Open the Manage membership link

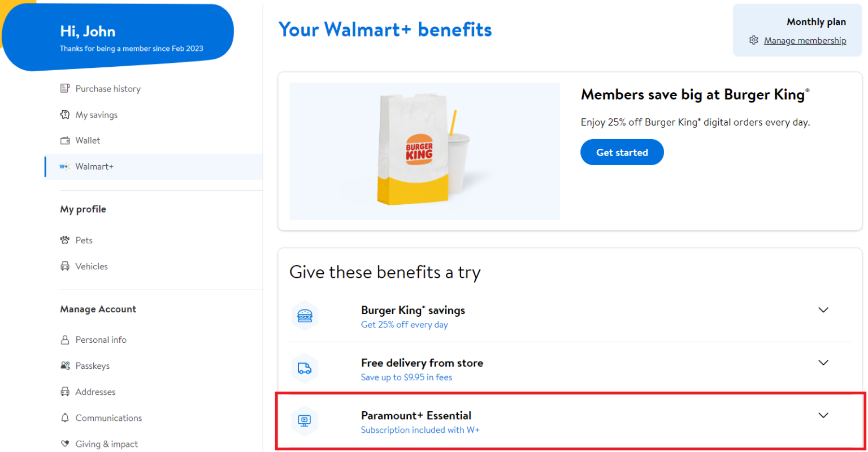tap(805, 40)
